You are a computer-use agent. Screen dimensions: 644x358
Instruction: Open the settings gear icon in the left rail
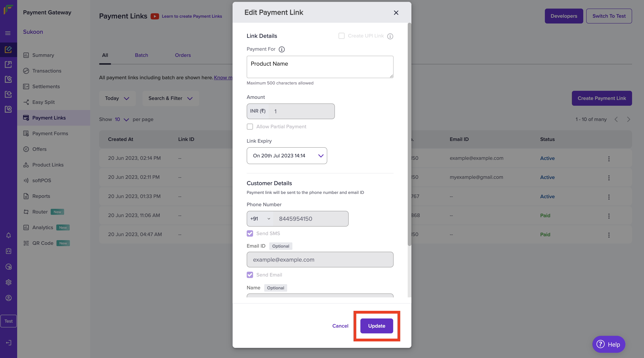(x=9, y=282)
